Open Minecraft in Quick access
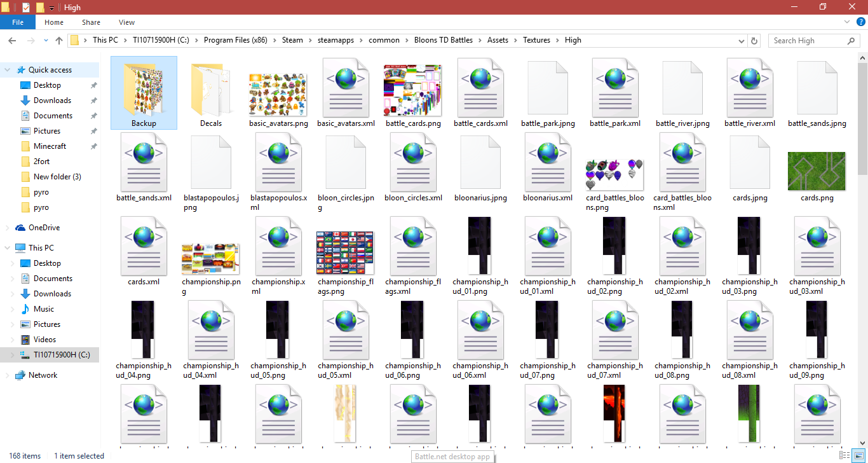Image resolution: width=868 pixels, height=463 pixels. pyautogui.click(x=50, y=146)
